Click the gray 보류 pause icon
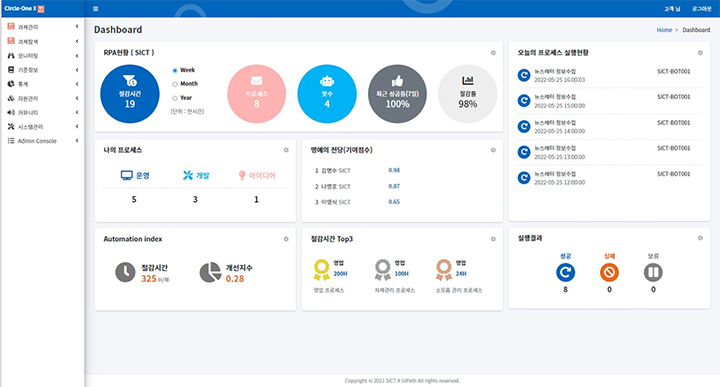Image resolution: width=720 pixels, height=387 pixels. (x=653, y=272)
